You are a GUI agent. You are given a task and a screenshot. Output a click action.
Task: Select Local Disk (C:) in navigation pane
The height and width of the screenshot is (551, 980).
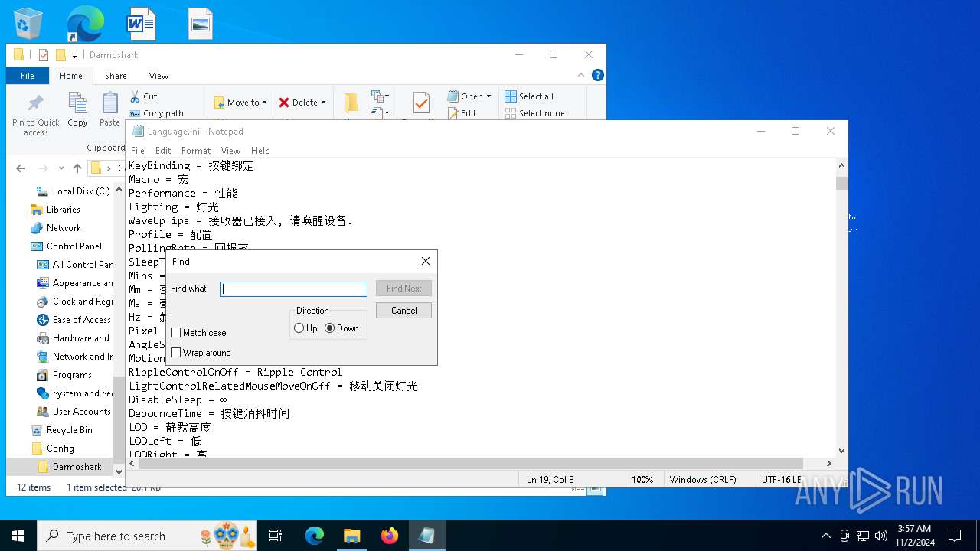tap(81, 191)
